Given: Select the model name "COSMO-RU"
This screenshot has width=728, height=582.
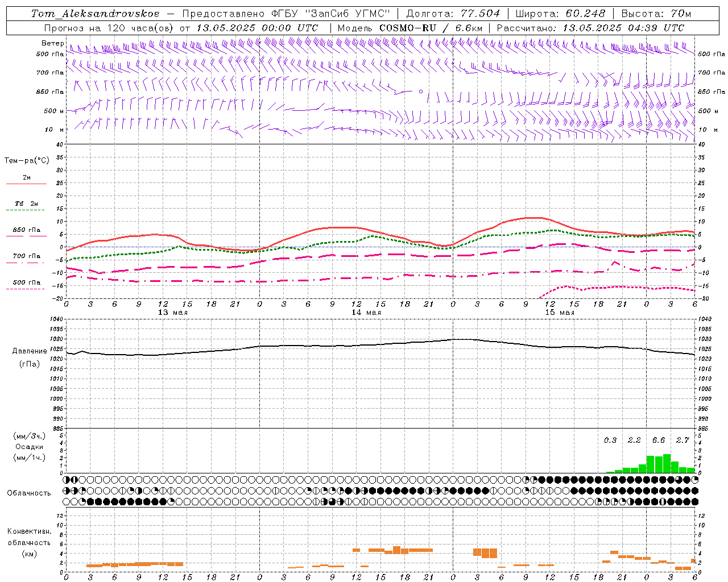Looking at the screenshot, I should tap(408, 28).
